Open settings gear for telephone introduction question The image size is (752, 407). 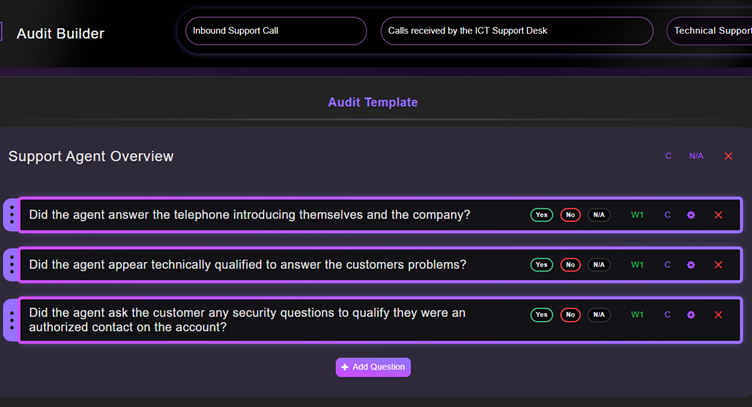pyautogui.click(x=691, y=215)
